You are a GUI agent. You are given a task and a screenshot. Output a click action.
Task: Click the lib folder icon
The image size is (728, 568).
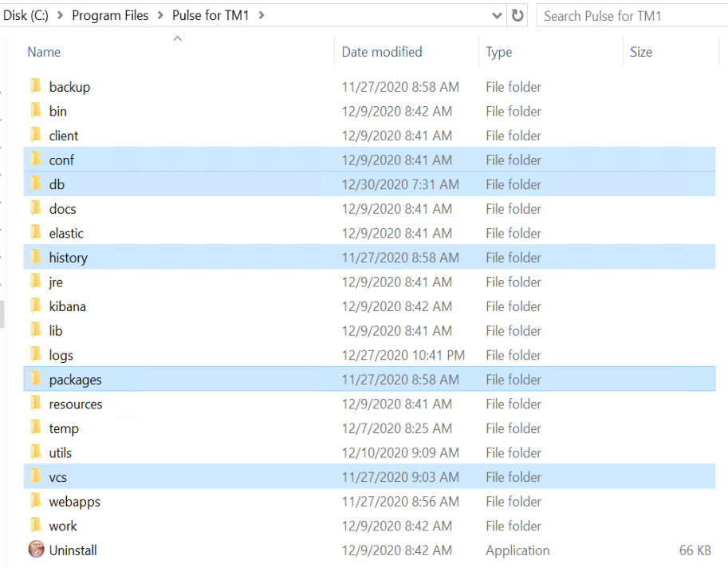coord(36,329)
